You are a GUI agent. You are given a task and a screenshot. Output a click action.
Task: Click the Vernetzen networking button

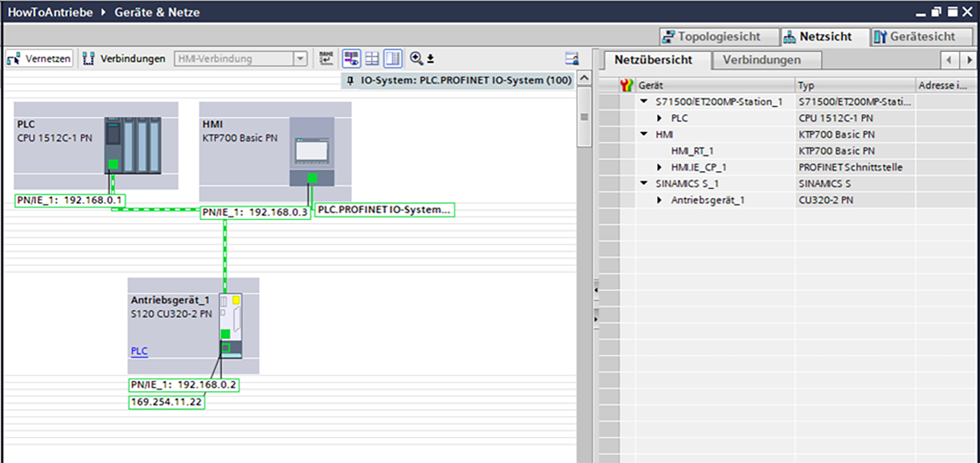(x=39, y=59)
